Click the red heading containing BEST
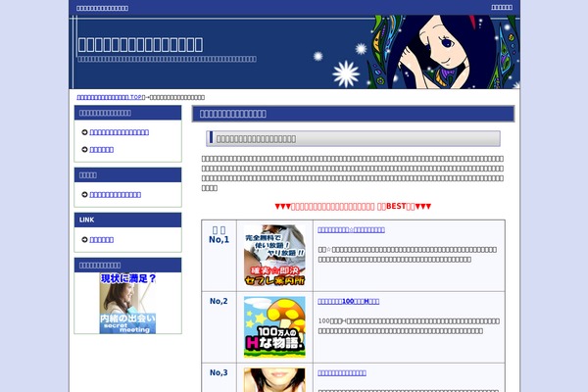This screenshot has width=588, height=392. coord(353,207)
